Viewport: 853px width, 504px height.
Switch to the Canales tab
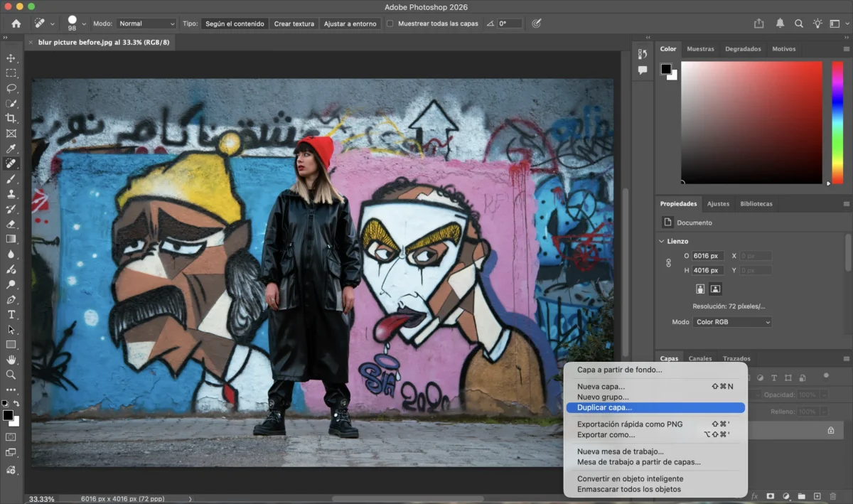point(700,359)
